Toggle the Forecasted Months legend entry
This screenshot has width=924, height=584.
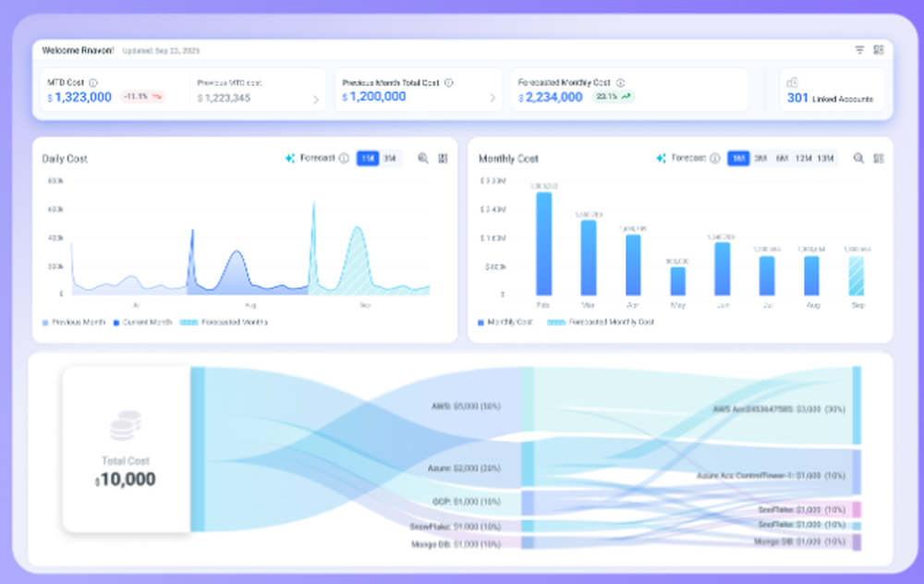coord(224,322)
